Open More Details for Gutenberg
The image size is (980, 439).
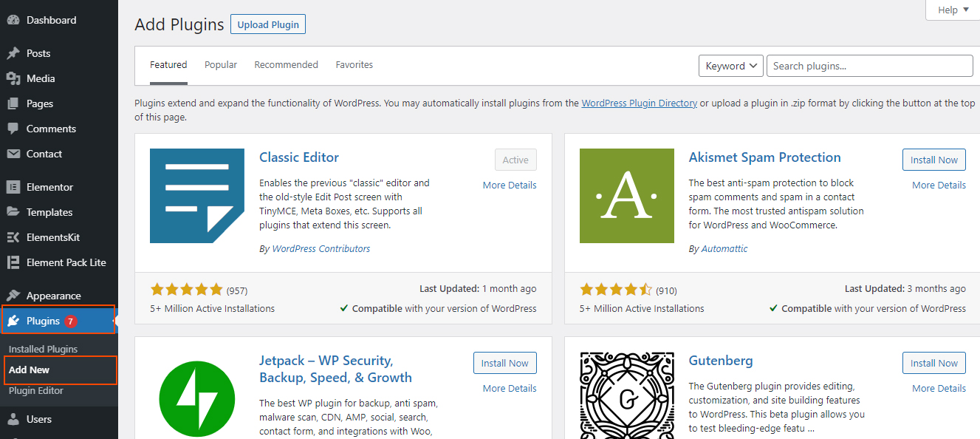tap(939, 388)
